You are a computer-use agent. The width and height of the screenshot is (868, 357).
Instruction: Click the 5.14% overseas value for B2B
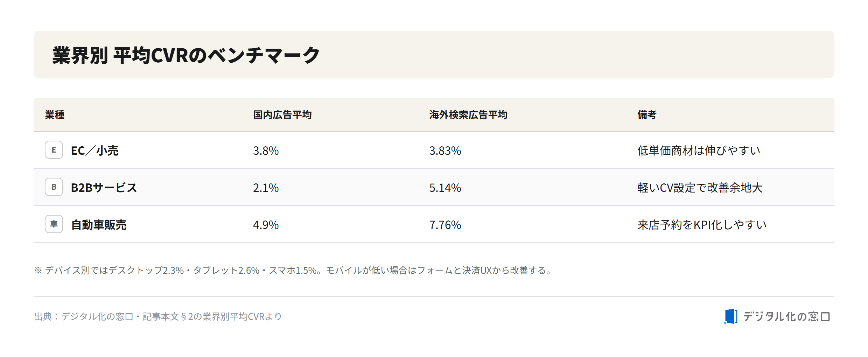pos(445,188)
